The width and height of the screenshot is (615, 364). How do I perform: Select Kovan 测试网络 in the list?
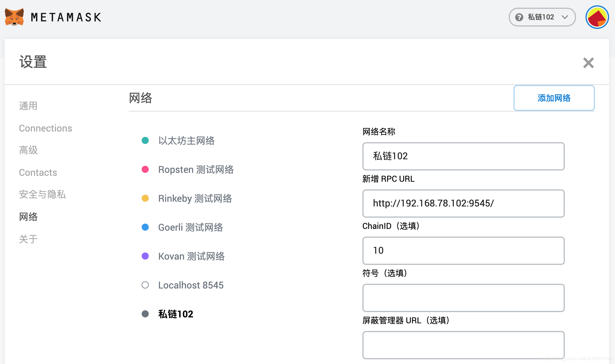192,256
